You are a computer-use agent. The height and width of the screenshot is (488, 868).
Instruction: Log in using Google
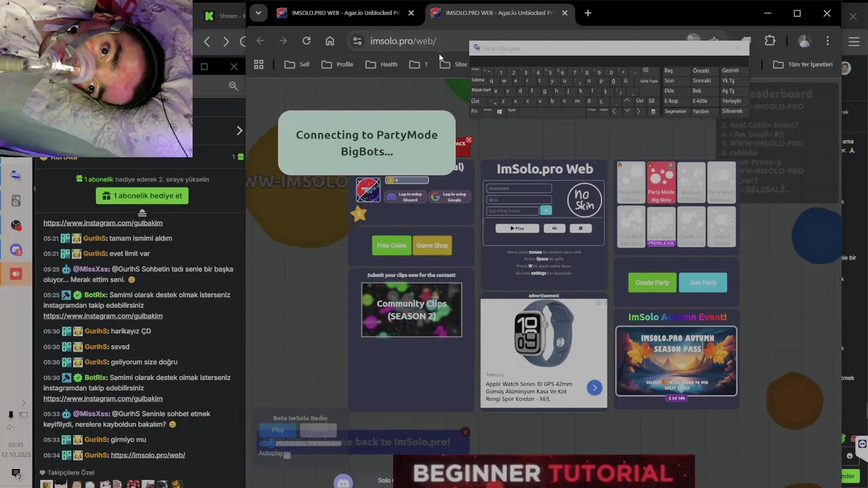[449, 197]
